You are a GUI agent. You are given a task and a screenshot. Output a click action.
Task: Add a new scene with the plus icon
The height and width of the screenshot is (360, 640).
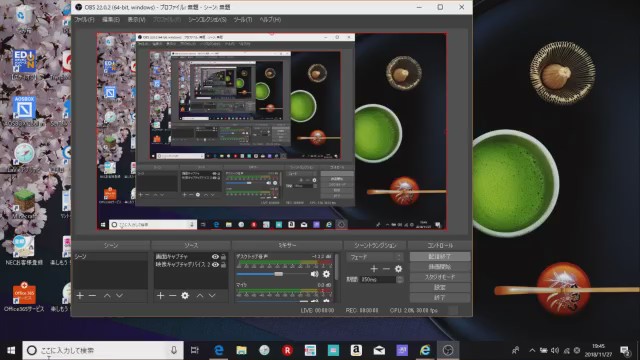[x=80, y=296]
